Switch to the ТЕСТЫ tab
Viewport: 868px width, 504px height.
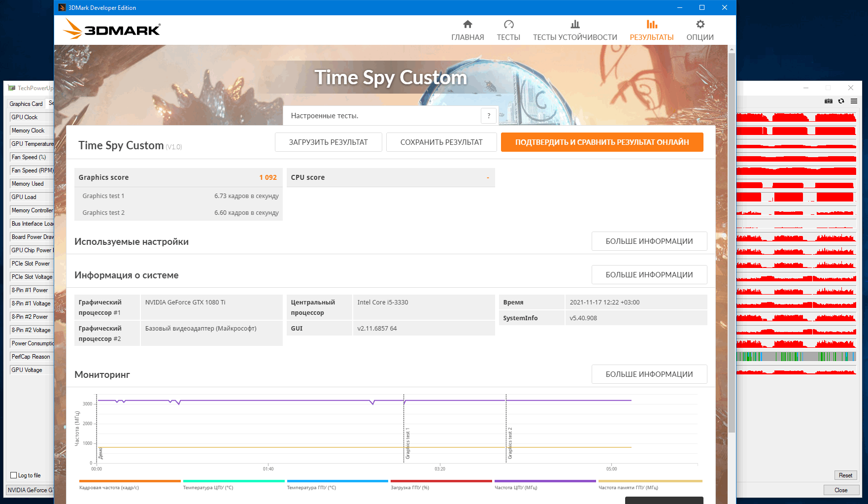pos(508,31)
